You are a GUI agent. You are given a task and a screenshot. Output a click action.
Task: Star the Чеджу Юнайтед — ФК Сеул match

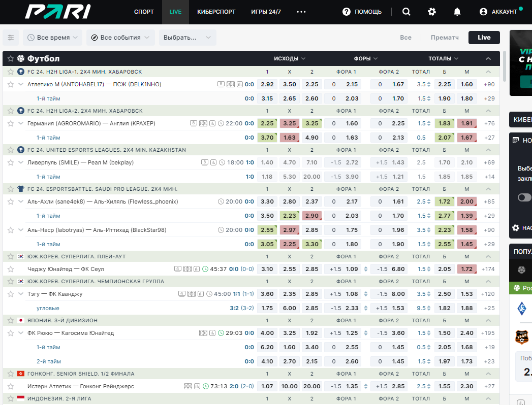[x=11, y=269]
